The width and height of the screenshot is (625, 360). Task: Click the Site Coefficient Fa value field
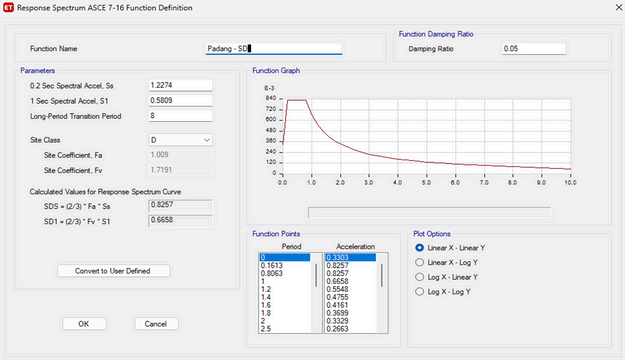tap(181, 155)
